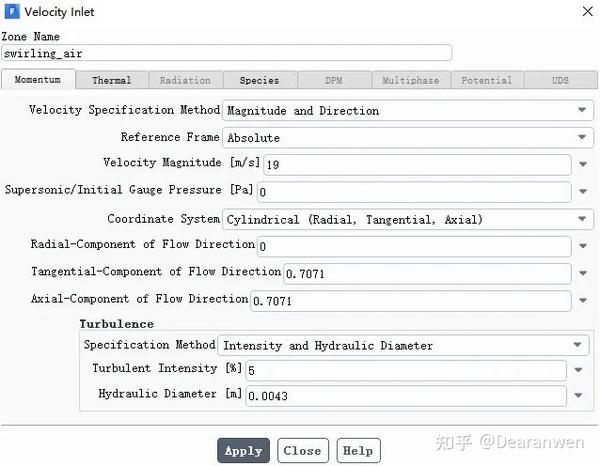
Task: Click the Velocity Magnitude input field
Action: pyautogui.click(x=417, y=165)
